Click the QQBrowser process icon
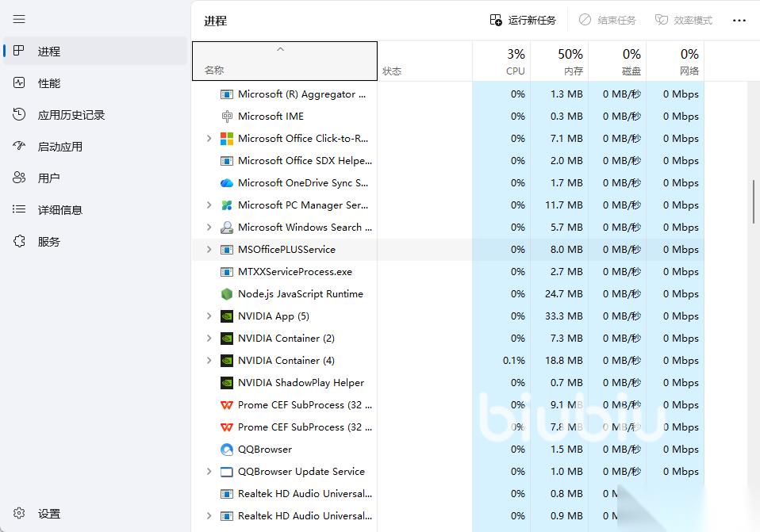This screenshot has height=532, width=760. tap(227, 450)
